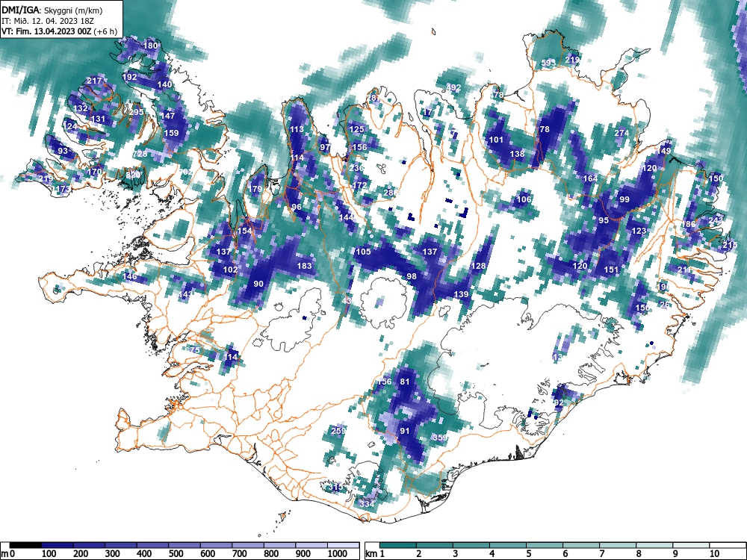Select the map label 131
The width and height of the screenshot is (747, 560).
click(98, 119)
